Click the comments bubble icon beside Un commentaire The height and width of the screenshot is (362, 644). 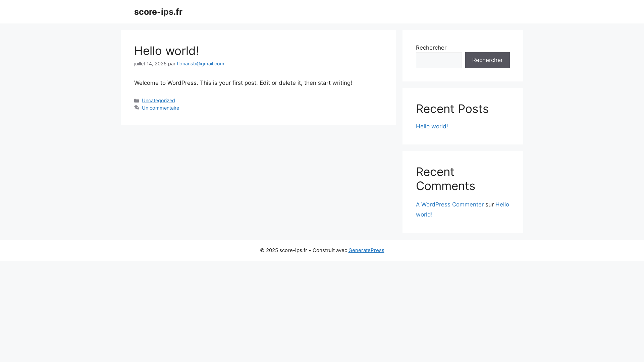pyautogui.click(x=137, y=108)
